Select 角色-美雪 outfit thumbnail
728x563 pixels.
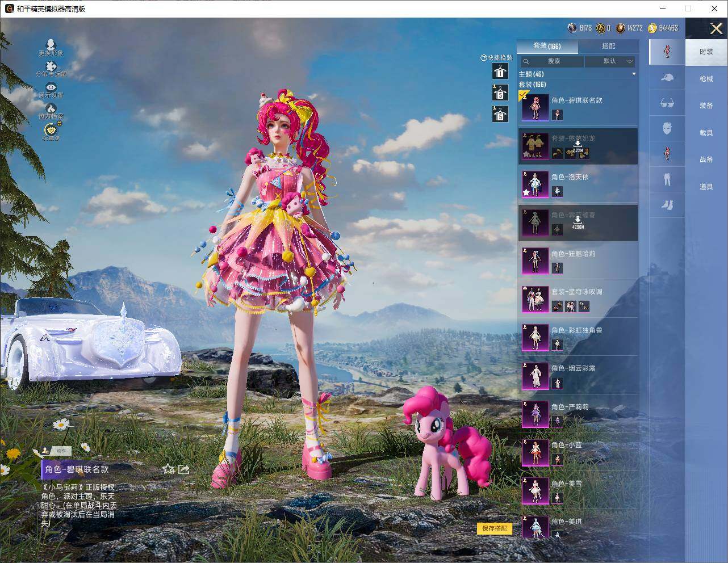pos(535,490)
